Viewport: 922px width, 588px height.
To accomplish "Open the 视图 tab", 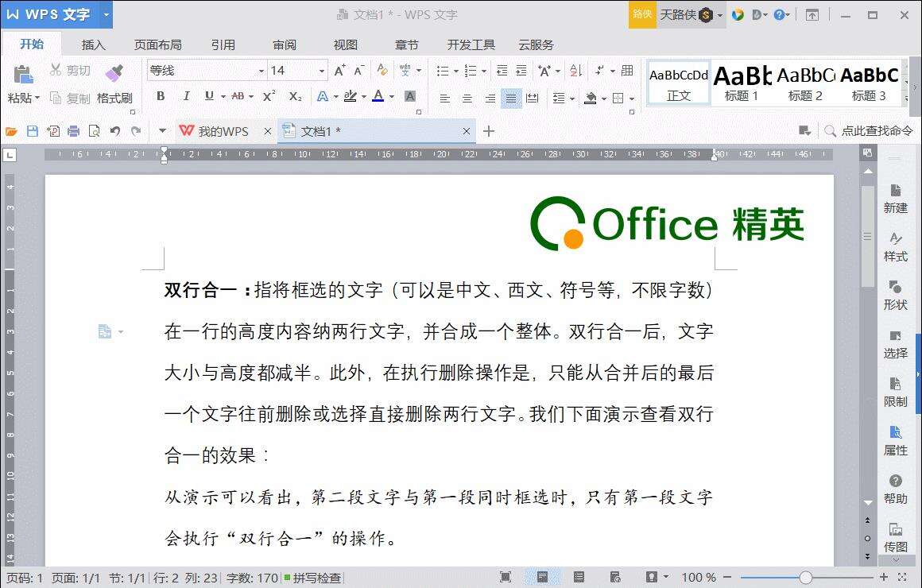I will pyautogui.click(x=345, y=44).
